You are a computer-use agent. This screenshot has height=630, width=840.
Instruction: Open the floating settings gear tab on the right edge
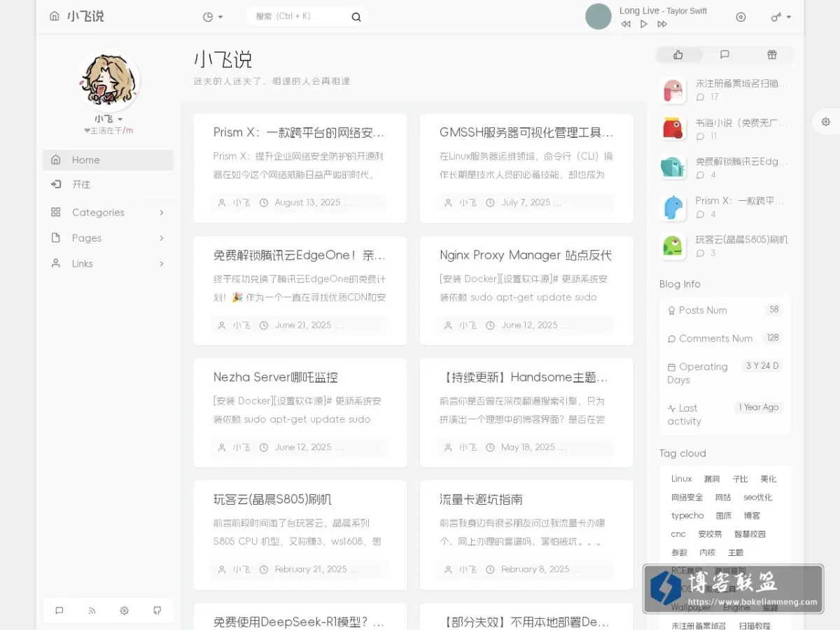click(x=826, y=122)
